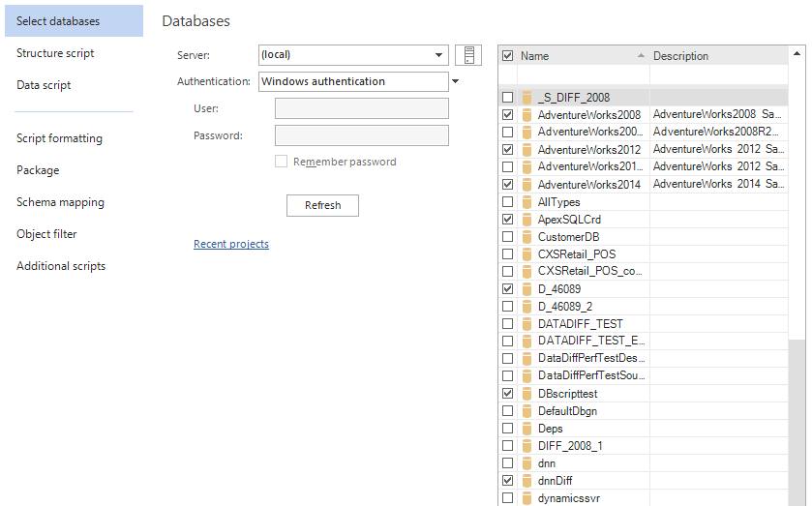812x506 pixels.
Task: Uncheck the AdventureWorks2014 checkbox
Action: point(507,185)
